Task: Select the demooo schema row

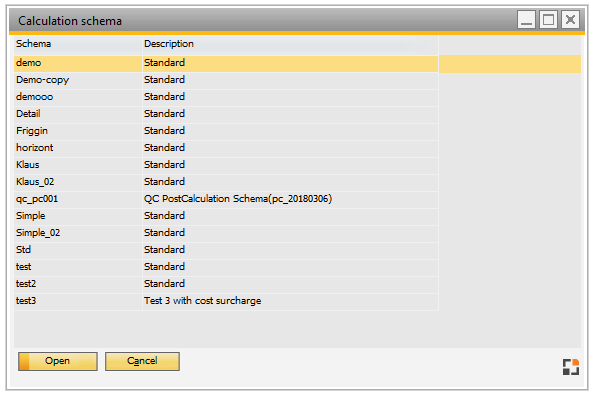Action: (x=226, y=97)
